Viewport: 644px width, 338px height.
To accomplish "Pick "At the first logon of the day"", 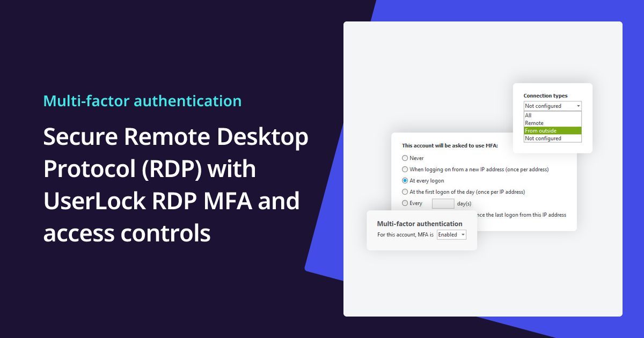I will click(405, 192).
